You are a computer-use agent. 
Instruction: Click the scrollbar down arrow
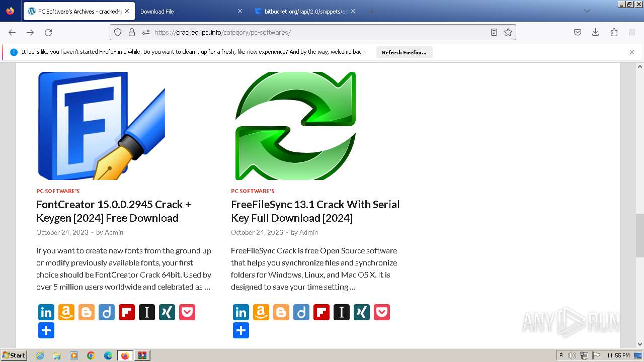(640, 344)
